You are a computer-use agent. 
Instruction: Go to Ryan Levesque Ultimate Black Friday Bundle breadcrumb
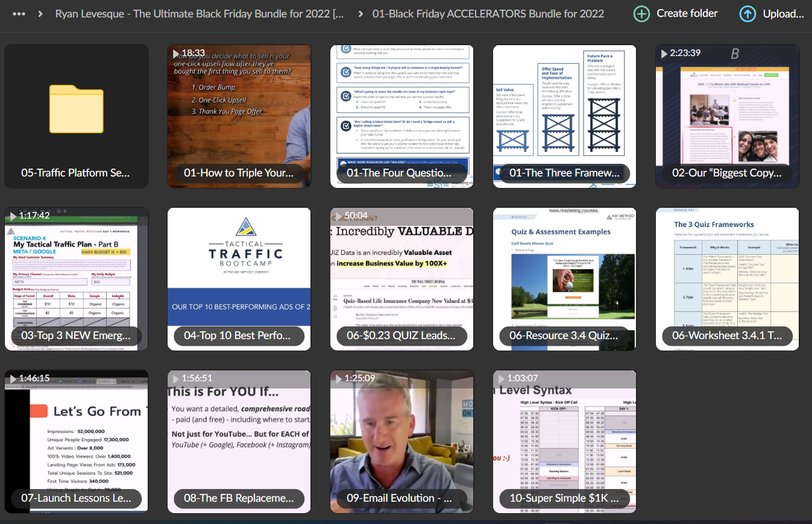pos(200,14)
